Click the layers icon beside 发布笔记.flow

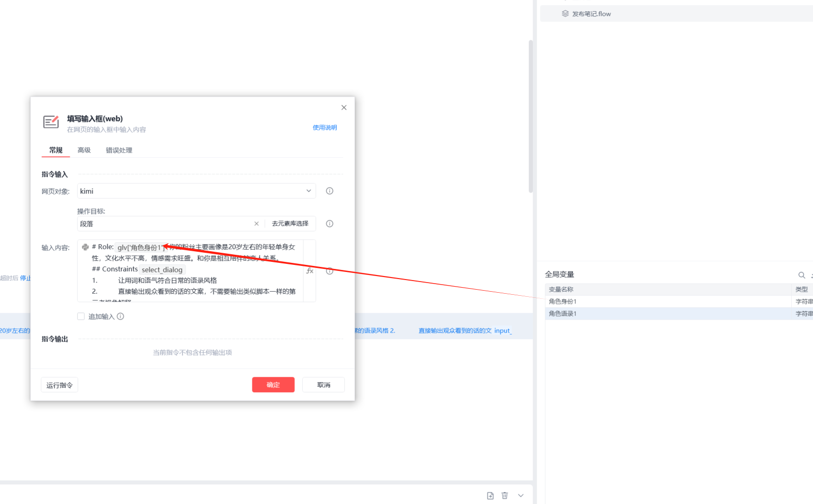click(565, 14)
